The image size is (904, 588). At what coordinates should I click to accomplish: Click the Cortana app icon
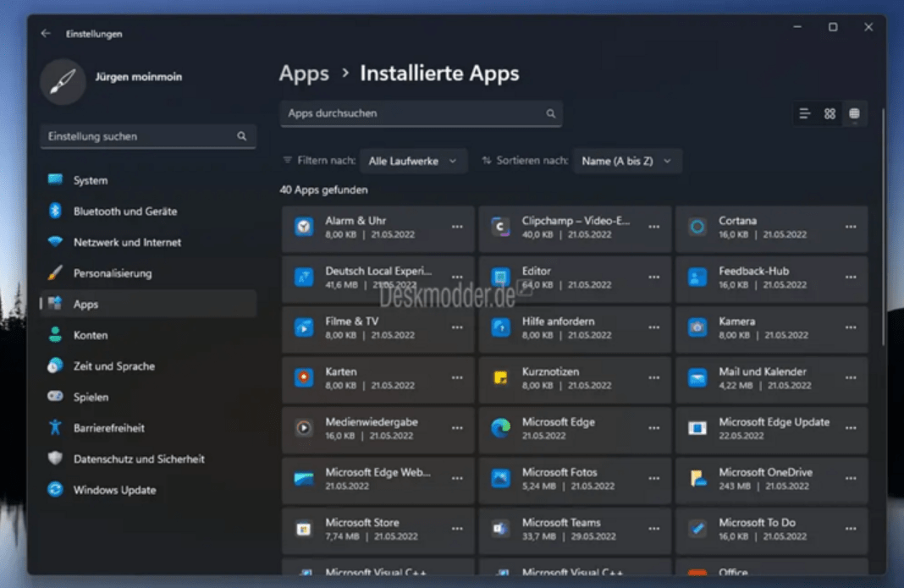697,228
